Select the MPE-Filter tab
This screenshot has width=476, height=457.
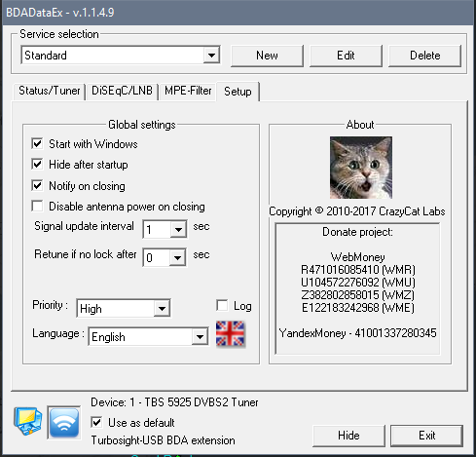click(x=188, y=91)
